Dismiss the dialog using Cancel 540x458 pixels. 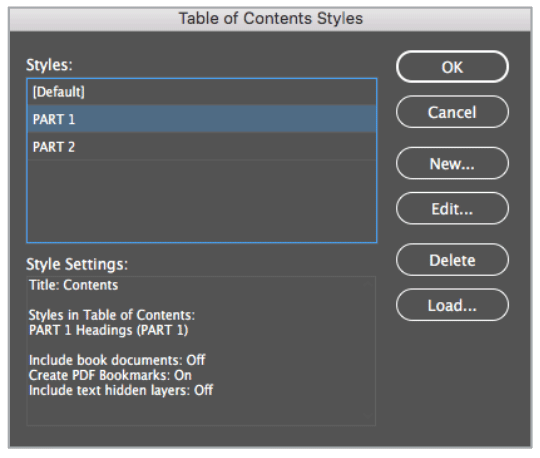pos(452,112)
